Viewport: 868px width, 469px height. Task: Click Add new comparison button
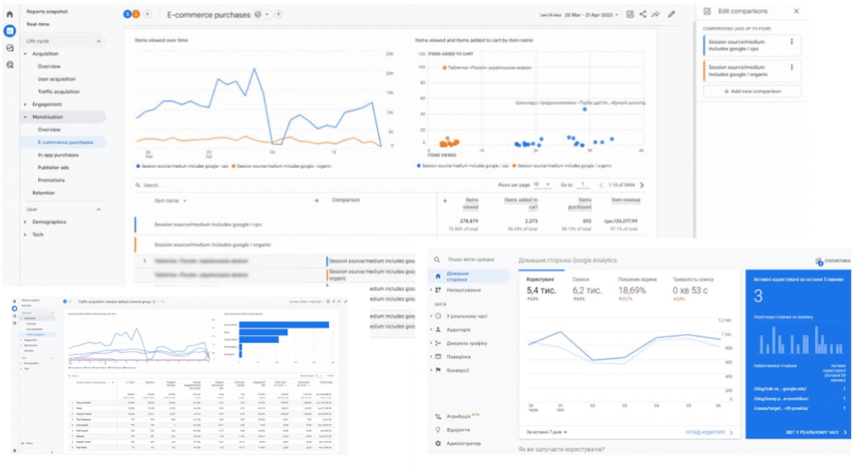click(x=753, y=92)
